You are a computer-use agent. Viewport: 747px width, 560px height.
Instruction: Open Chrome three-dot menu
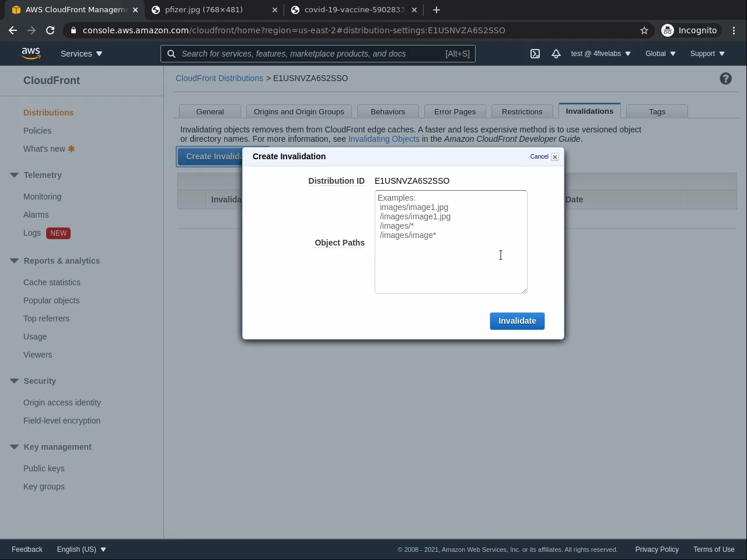coord(734,30)
